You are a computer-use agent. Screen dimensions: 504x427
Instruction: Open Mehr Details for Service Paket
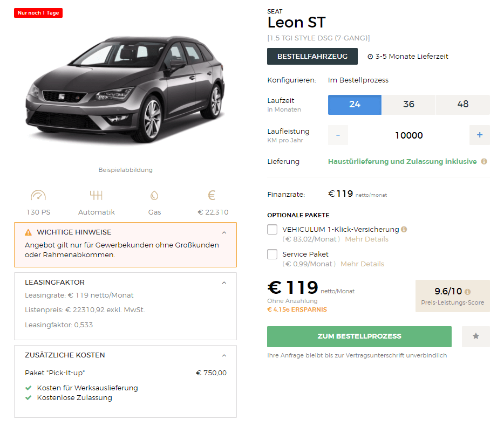[x=362, y=264]
